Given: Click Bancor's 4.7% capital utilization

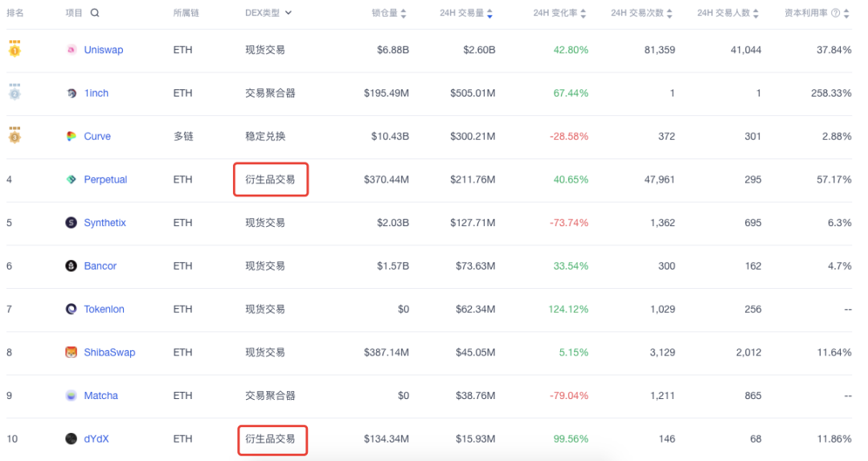Looking at the screenshot, I should [840, 266].
